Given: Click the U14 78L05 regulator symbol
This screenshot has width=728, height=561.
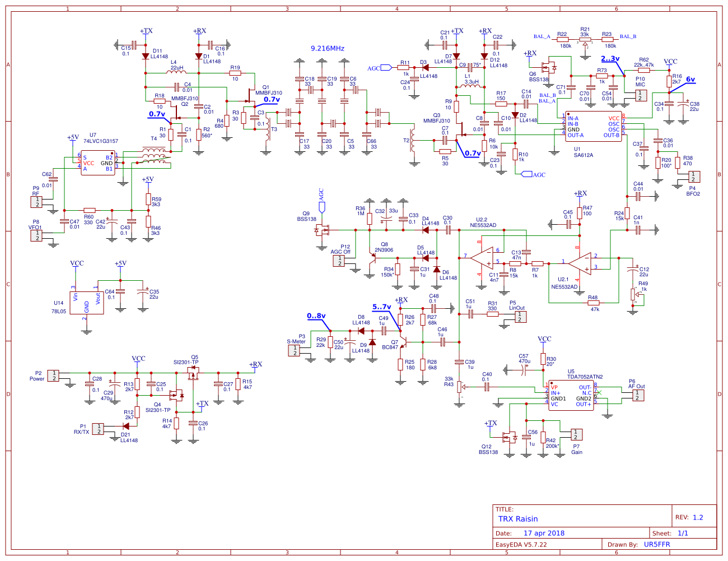Looking at the screenshot, I should (86, 303).
